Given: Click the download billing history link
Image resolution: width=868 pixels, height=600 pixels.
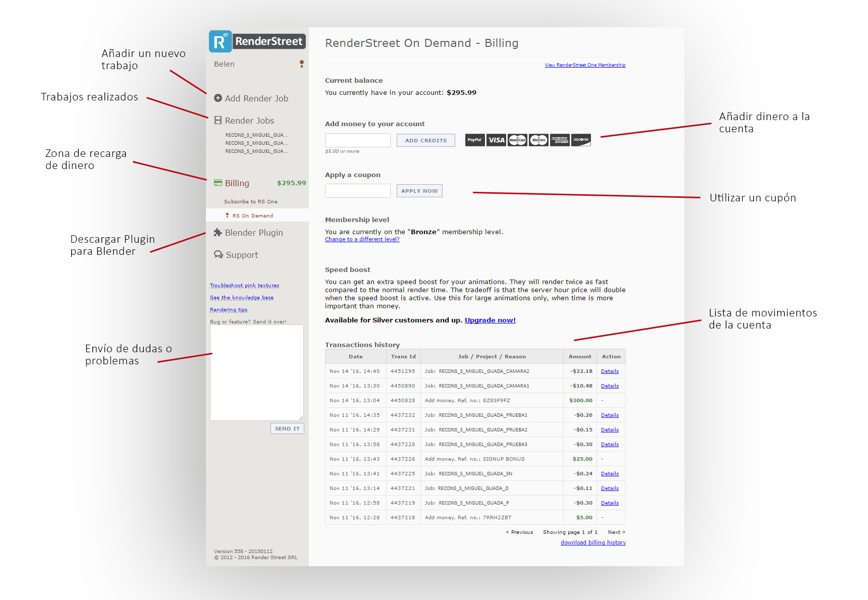Looking at the screenshot, I should pos(593,542).
